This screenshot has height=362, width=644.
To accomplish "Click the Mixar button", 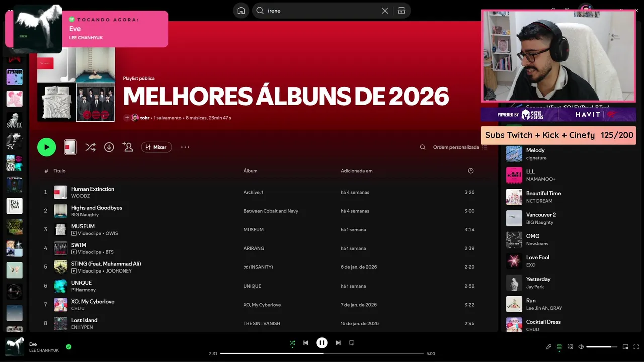I will click(156, 147).
